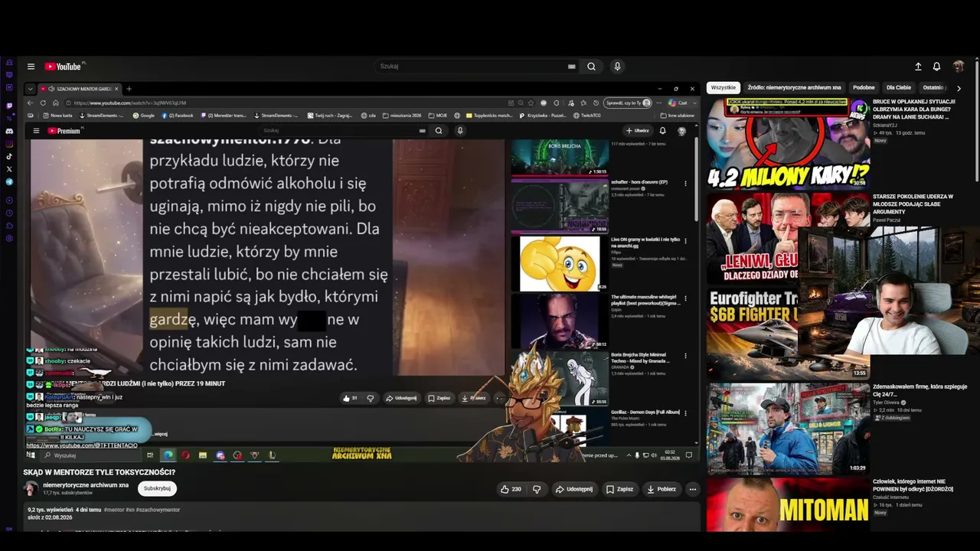This screenshot has width=980, height=551.
Task: Open the YouTube guide hamburger menu
Action: pyautogui.click(x=31, y=67)
